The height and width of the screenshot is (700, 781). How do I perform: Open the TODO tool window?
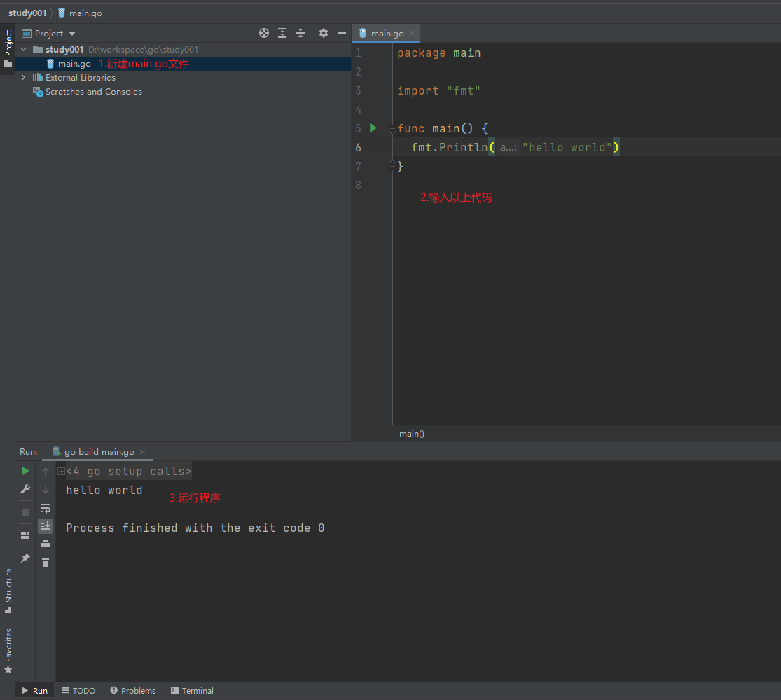coord(78,690)
